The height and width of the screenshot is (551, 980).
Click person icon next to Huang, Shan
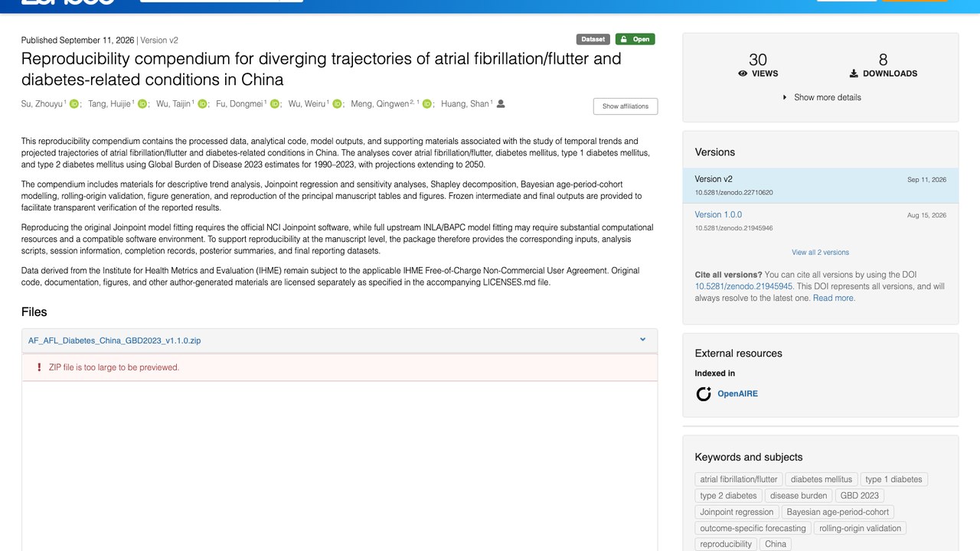pyautogui.click(x=501, y=104)
